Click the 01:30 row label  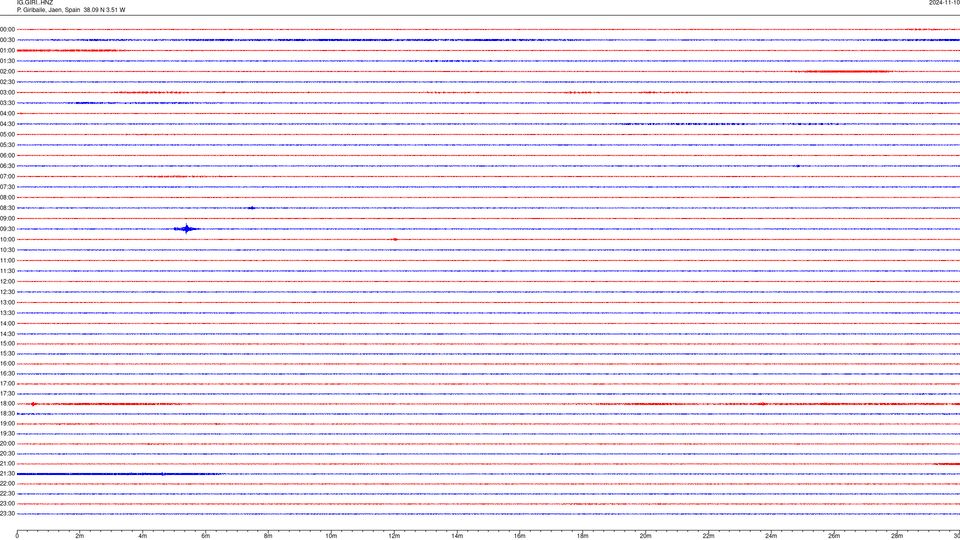7,61
